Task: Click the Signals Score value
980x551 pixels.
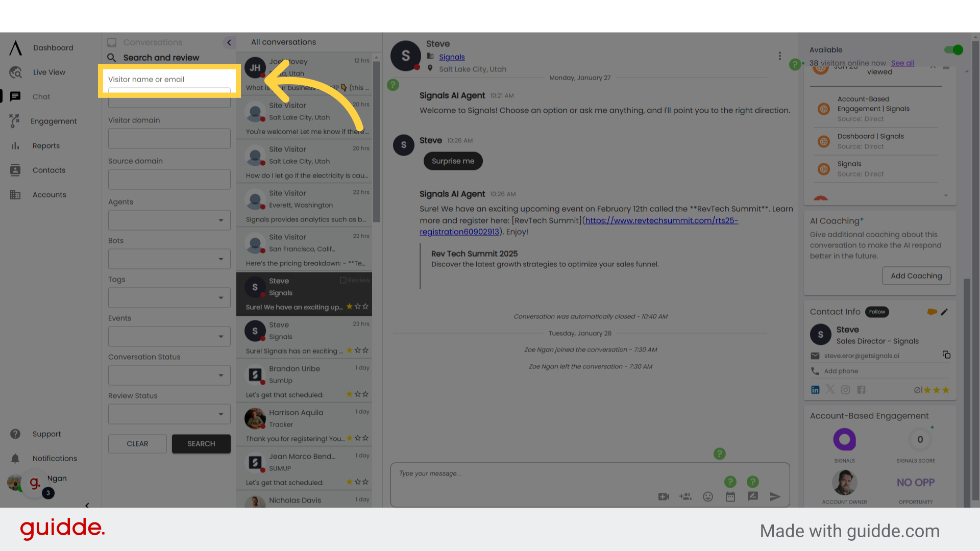Action: [x=920, y=439]
